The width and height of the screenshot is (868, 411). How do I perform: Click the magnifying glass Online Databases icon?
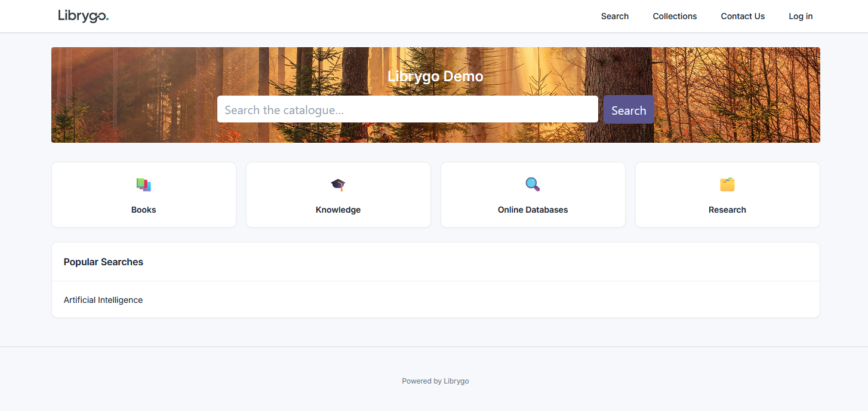click(x=533, y=185)
